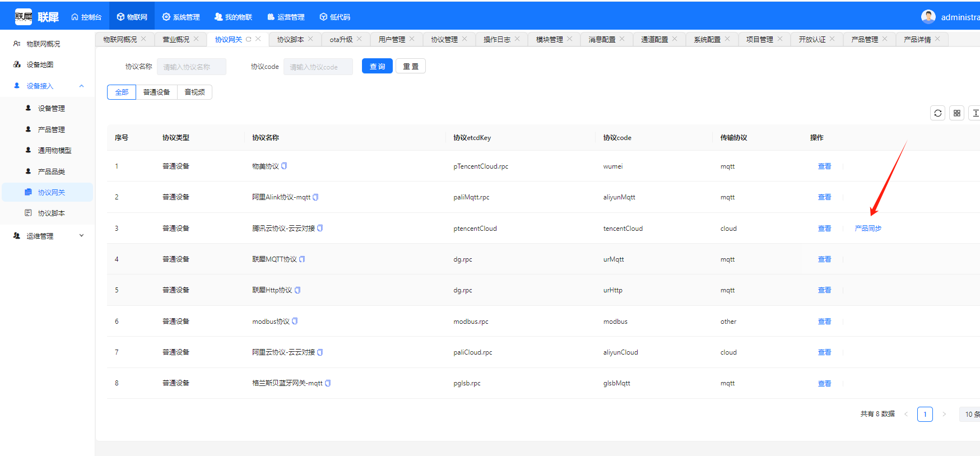Filter by 音视频 type
The image size is (980, 456).
(194, 92)
